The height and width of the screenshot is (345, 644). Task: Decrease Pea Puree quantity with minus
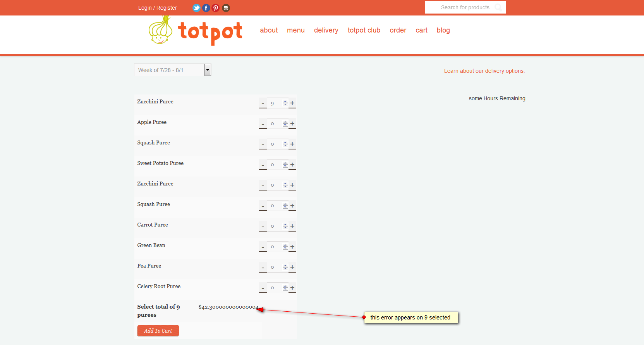click(x=263, y=268)
